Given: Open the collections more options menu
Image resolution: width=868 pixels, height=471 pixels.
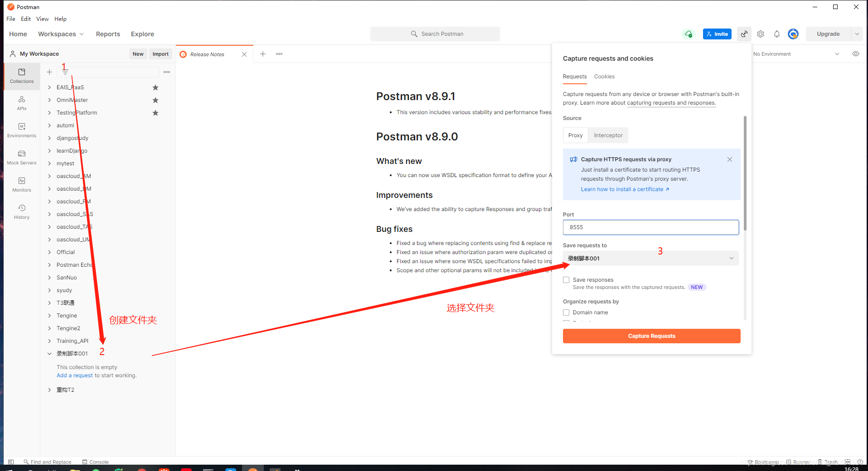Looking at the screenshot, I should point(167,72).
